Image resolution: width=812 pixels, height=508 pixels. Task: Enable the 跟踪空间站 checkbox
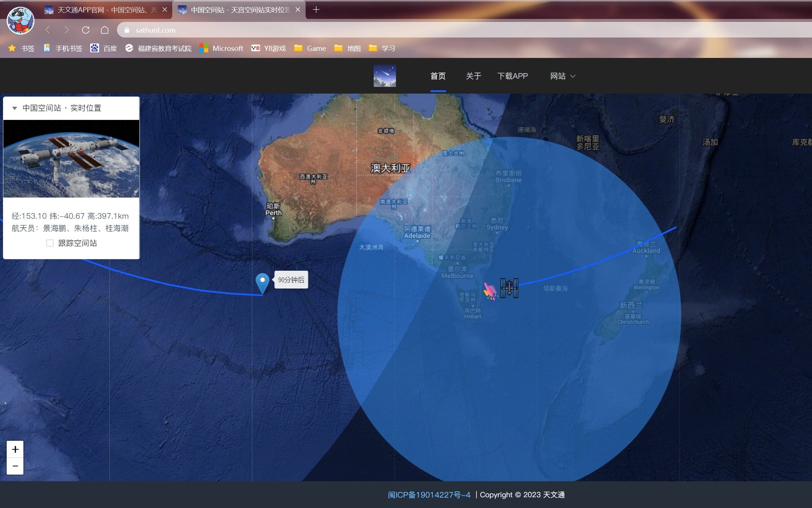tap(50, 243)
